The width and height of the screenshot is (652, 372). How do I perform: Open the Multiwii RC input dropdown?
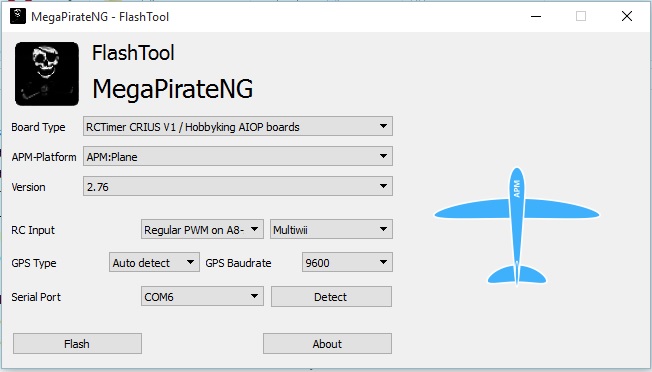[x=331, y=229]
